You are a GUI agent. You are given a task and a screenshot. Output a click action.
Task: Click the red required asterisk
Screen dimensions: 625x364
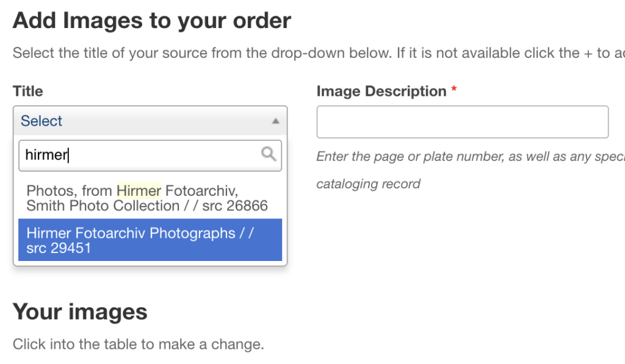coord(453,89)
